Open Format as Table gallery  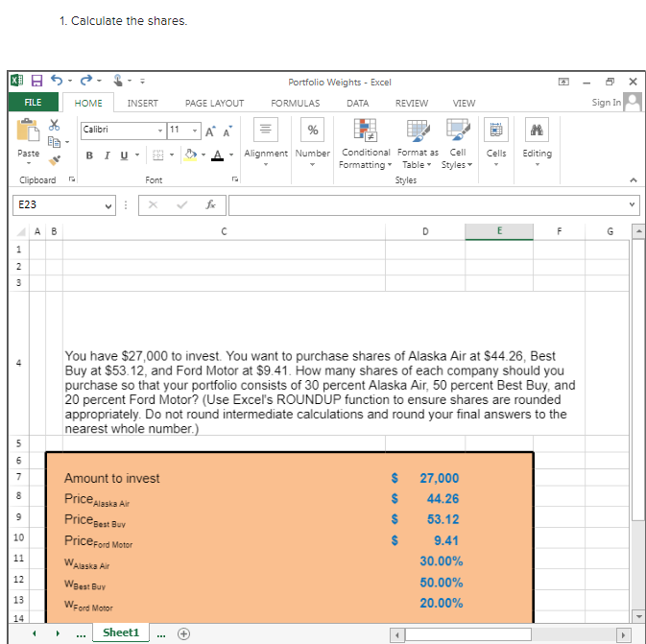pos(418,144)
